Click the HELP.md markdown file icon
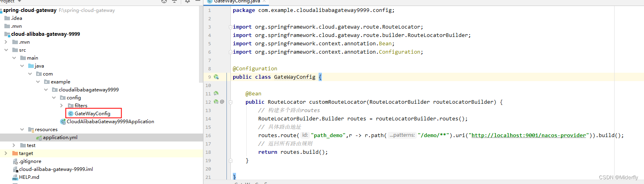The width and height of the screenshot is (644, 184). [x=15, y=177]
